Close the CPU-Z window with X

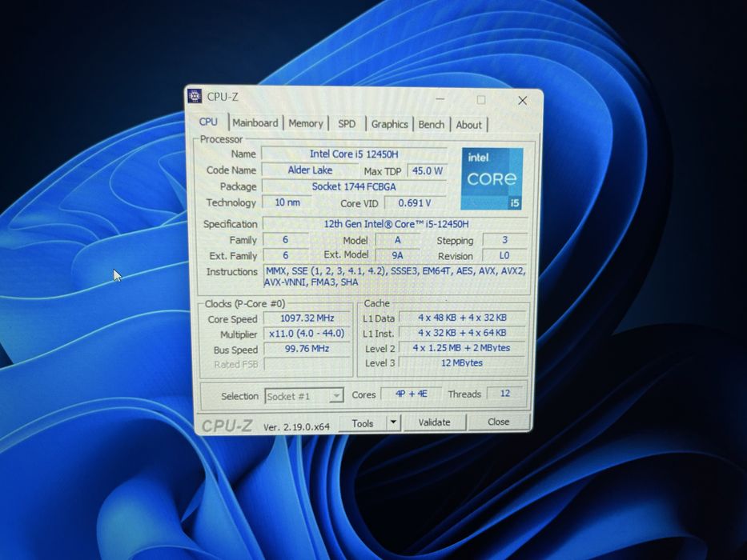[x=522, y=101]
